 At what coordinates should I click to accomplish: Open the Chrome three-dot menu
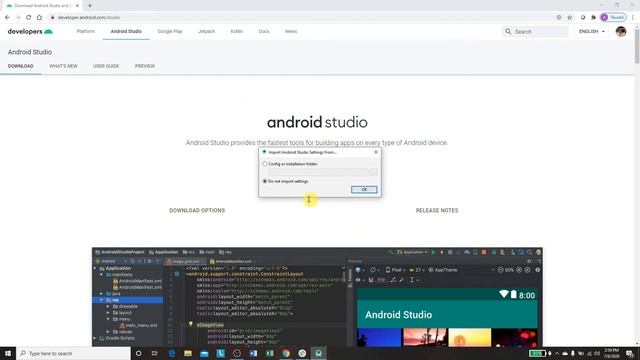(633, 18)
